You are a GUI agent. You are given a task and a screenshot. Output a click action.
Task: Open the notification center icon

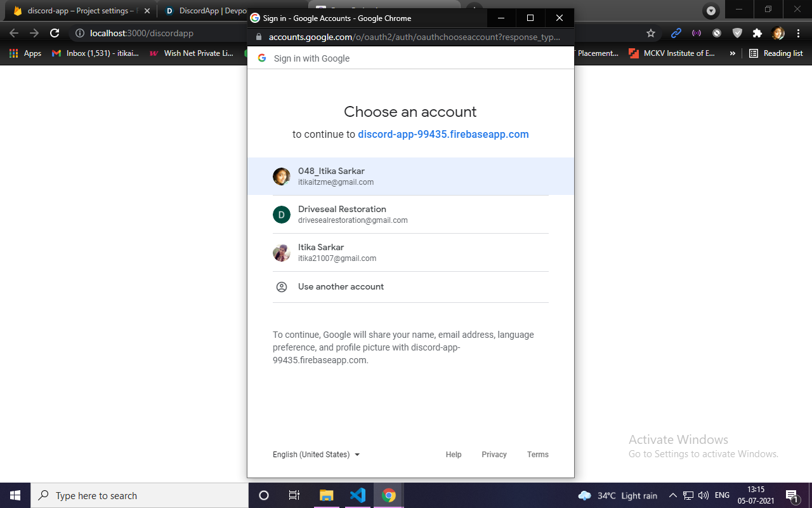[792, 495]
